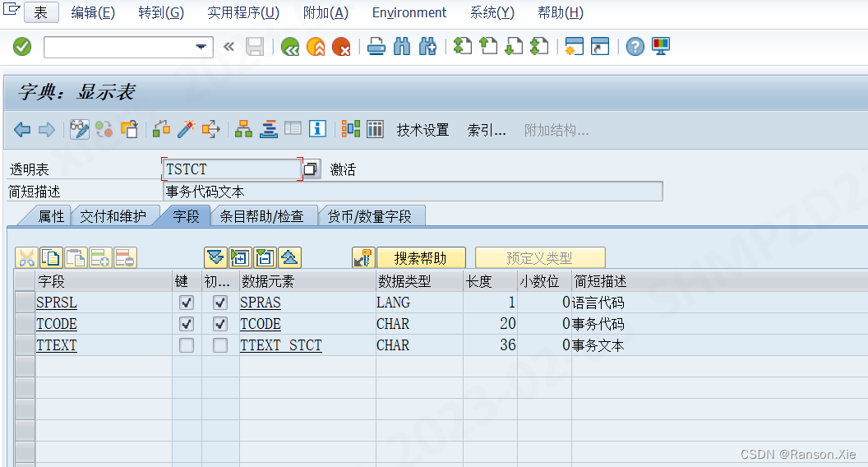This screenshot has width=868, height=467.
Task: Toggle key checkbox for TTEXT row
Action: 187,345
